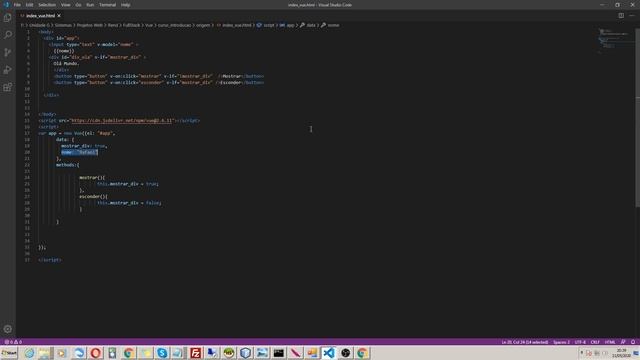The height and width of the screenshot is (360, 640).
Task: Open the red Opera browser in taskbar
Action: click(x=96, y=353)
